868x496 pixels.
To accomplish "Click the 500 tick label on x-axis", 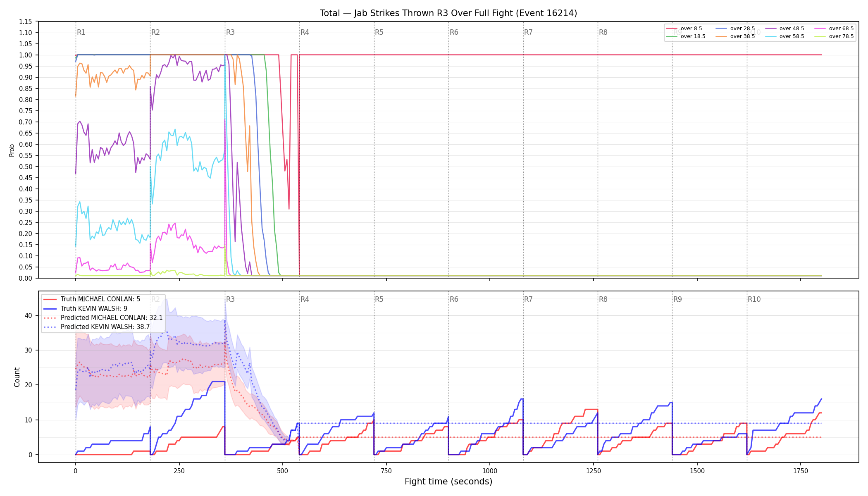I will point(283,471).
